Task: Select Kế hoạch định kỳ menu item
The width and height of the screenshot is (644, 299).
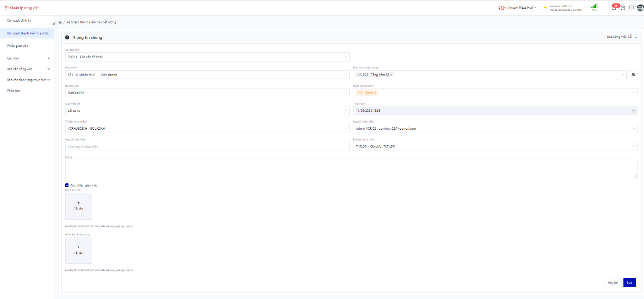Action: coord(19,21)
